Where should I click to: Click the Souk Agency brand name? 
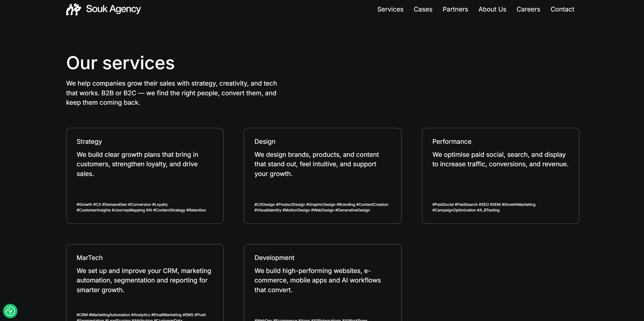[113, 9]
